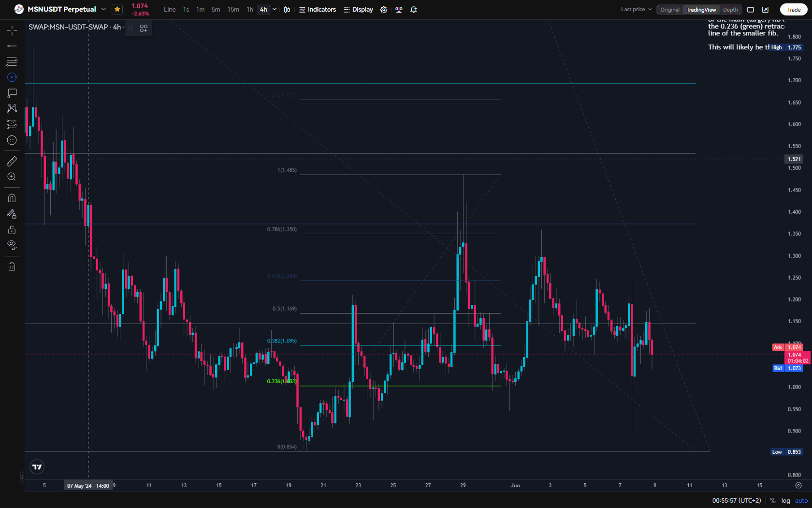Select the 1h timeframe

coord(249,10)
